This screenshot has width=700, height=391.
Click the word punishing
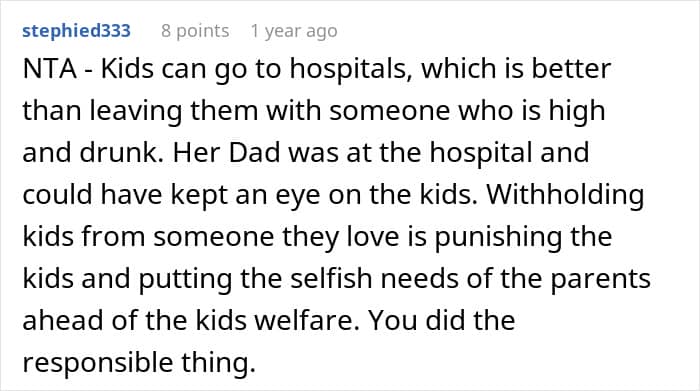(498, 237)
